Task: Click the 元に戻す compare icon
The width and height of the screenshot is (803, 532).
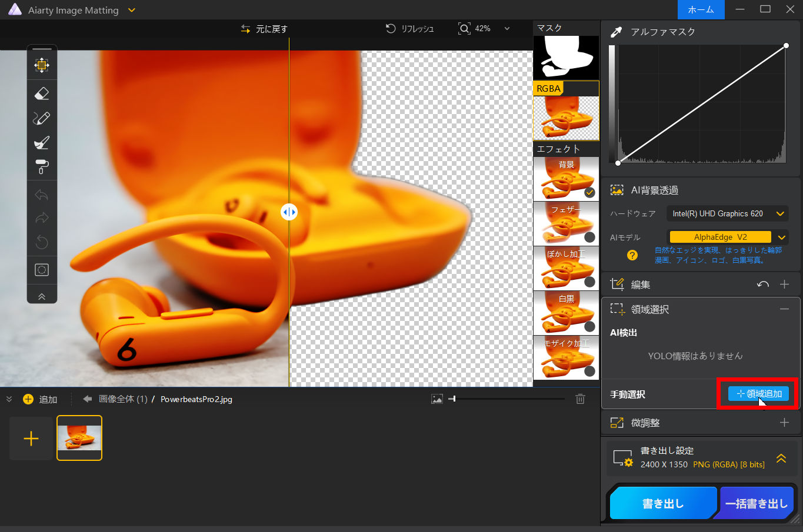Action: click(x=246, y=29)
